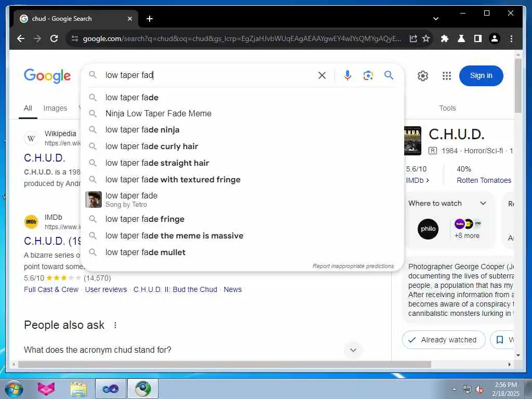The image size is (532, 399).
Task: Open the IMDb rating link
Action: [x=417, y=180]
